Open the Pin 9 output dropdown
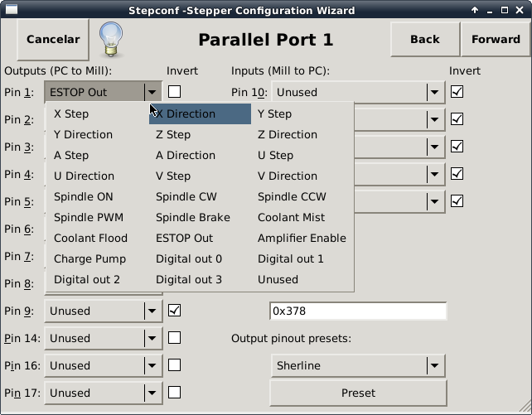 [x=104, y=311]
